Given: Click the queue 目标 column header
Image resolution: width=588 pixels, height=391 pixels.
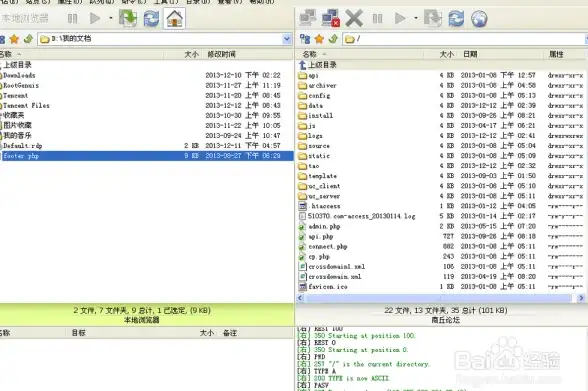Looking at the screenshot, I should (x=78, y=333).
